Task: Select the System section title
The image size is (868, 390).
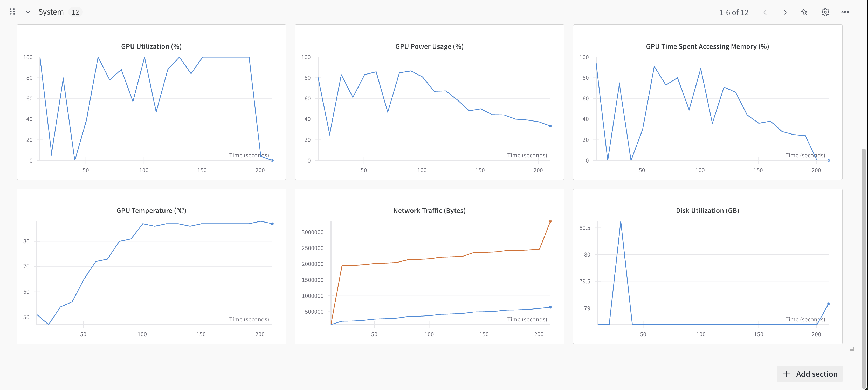Action: point(51,11)
